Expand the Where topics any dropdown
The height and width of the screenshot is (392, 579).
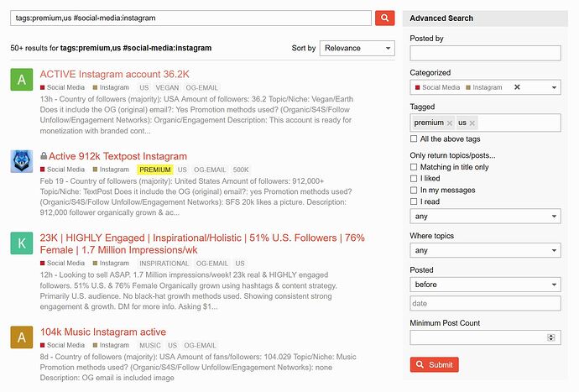485,250
